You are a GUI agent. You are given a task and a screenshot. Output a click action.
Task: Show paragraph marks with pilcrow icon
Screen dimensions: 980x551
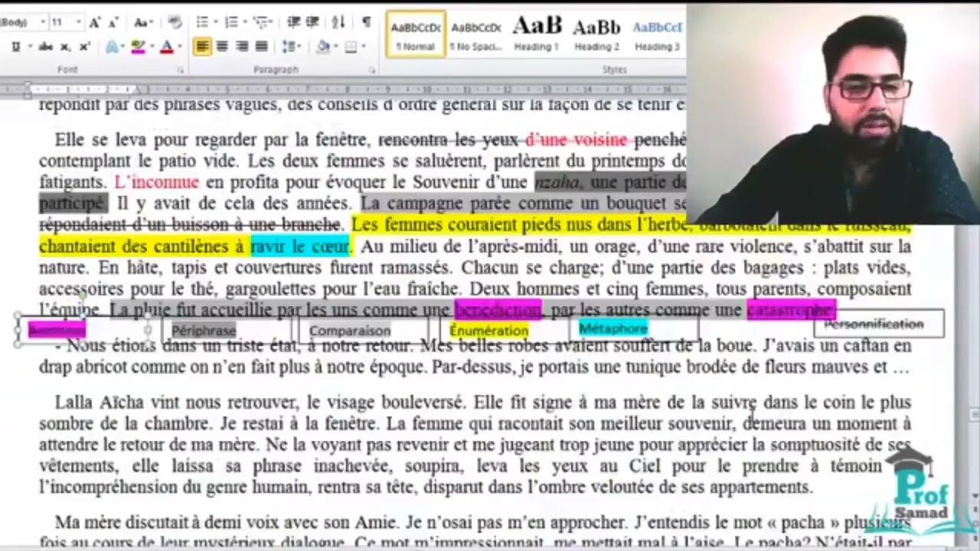pos(367,22)
